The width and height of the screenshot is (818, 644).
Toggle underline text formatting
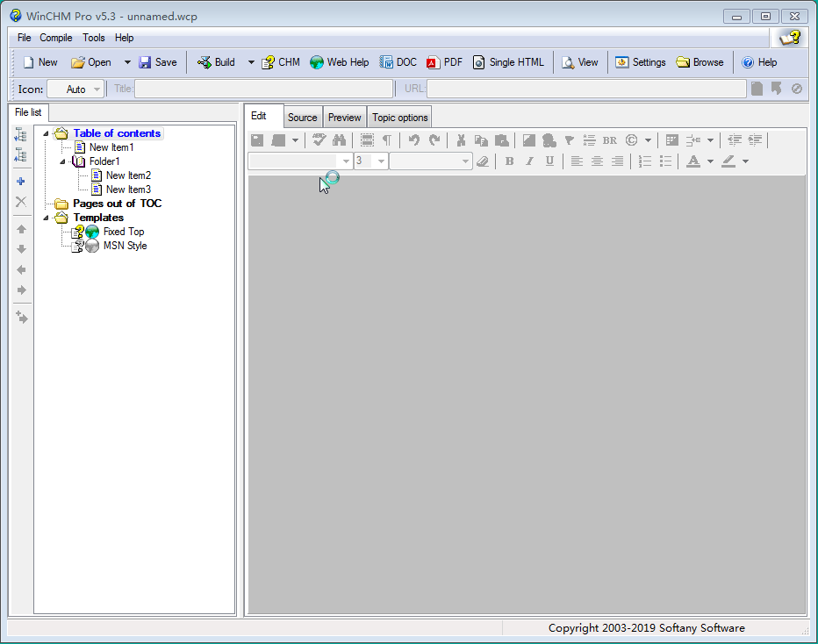[549, 161]
